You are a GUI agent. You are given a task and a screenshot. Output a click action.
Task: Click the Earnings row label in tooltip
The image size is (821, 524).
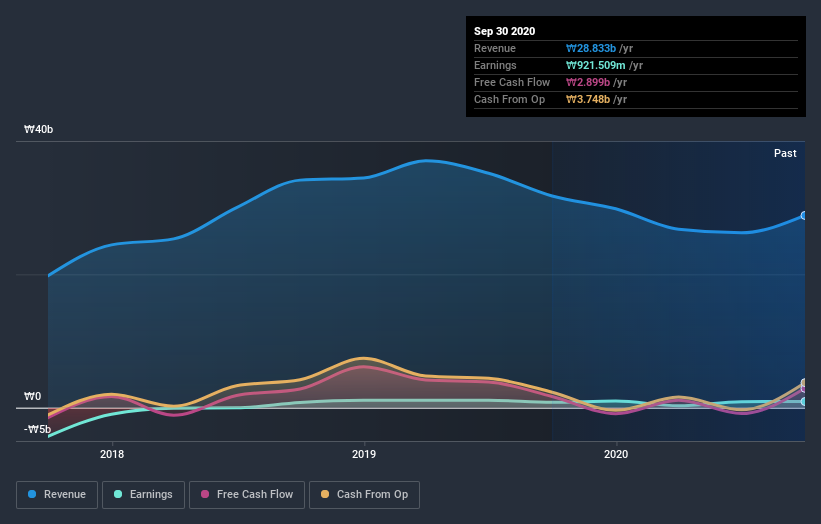(495, 65)
